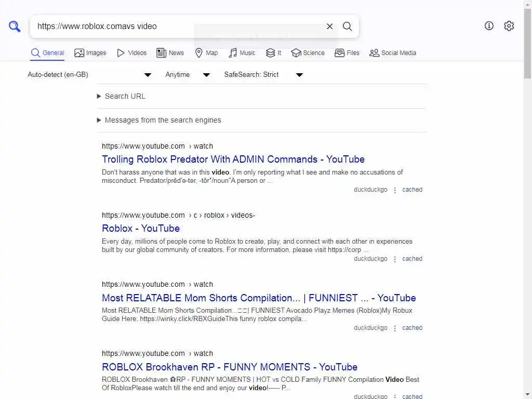This screenshot has height=399, width=532.
Task: Open Trolling Roblox Predator With ADMIN Commands result
Action: tap(233, 159)
